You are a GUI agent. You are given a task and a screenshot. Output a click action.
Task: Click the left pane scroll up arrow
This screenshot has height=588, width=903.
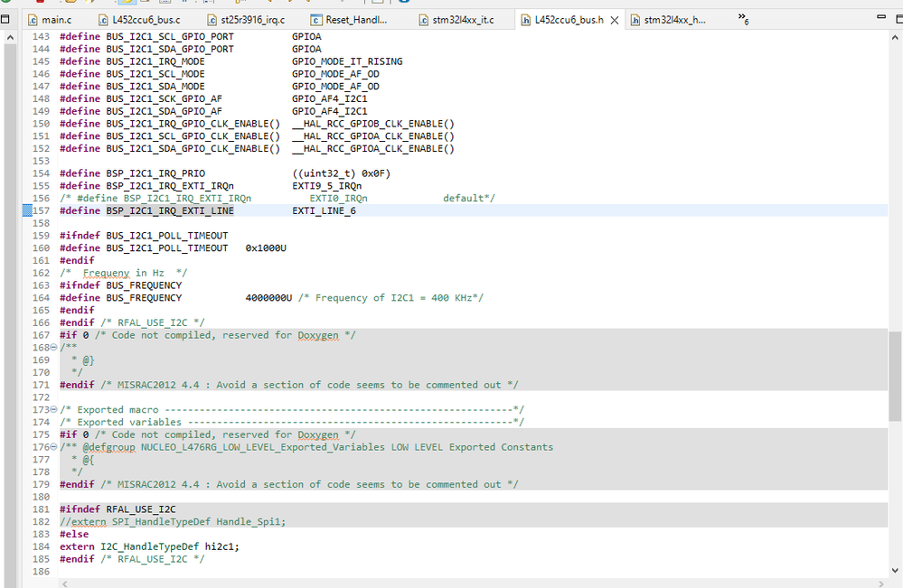10,37
